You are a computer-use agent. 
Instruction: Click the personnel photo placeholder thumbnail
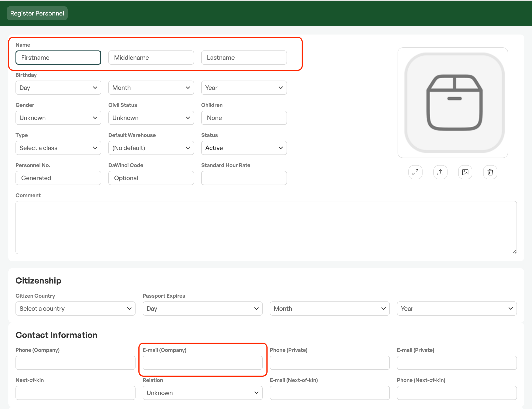pos(453,102)
